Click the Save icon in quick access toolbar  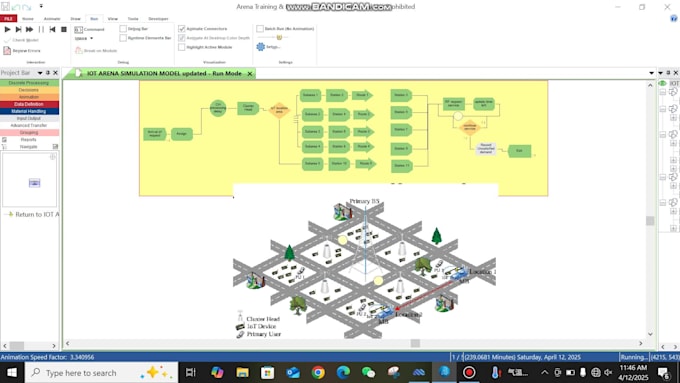(5, 7)
